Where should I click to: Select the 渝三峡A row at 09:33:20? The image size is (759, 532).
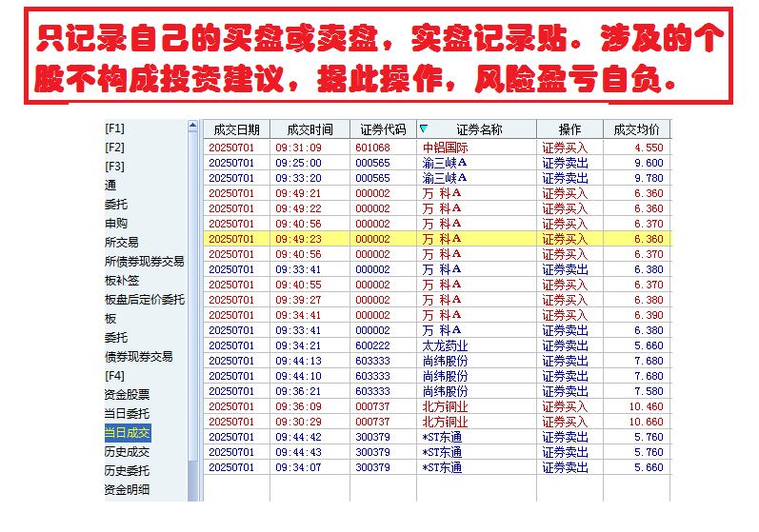pyautogui.click(x=437, y=178)
